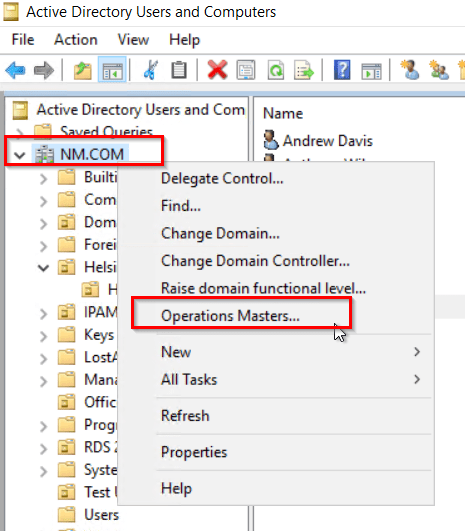The image size is (465, 531).
Task: Expand the IPAM node
Action: point(43,314)
